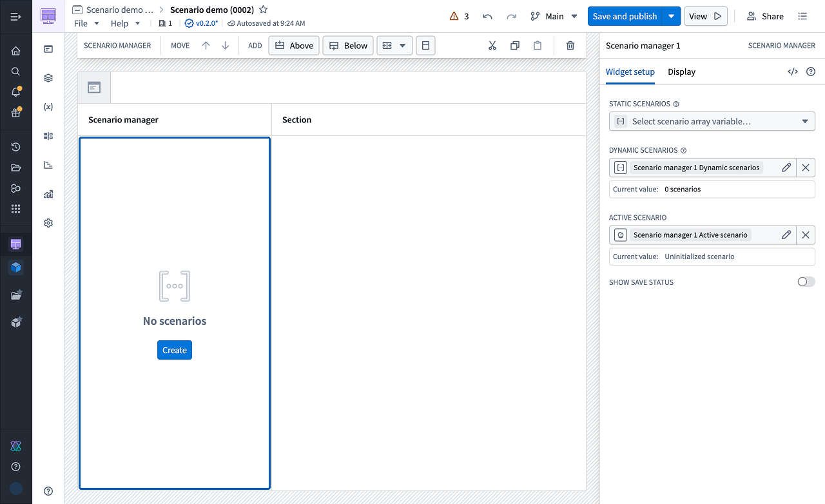
Task: Open the module settings gear icon
Action: click(x=48, y=223)
